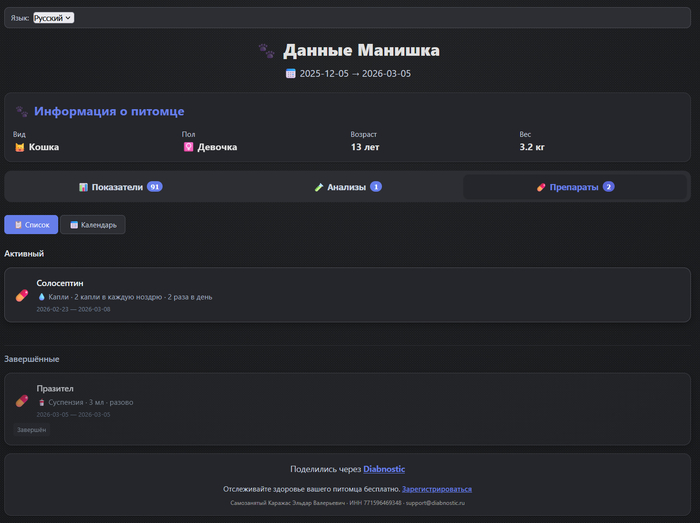This screenshot has height=523, width=700.
Task: Click the 91 badge on Показатели
Action: click(154, 187)
